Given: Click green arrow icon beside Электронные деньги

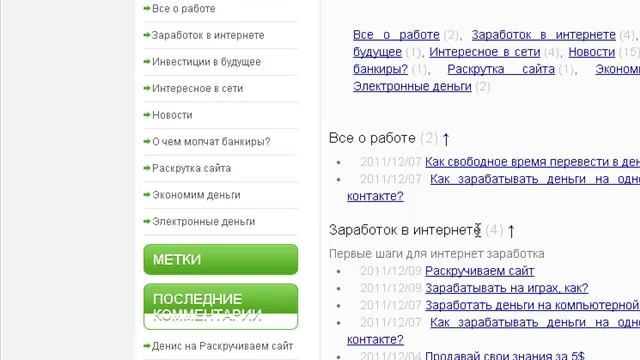Looking at the screenshot, I should pyautogui.click(x=147, y=222).
